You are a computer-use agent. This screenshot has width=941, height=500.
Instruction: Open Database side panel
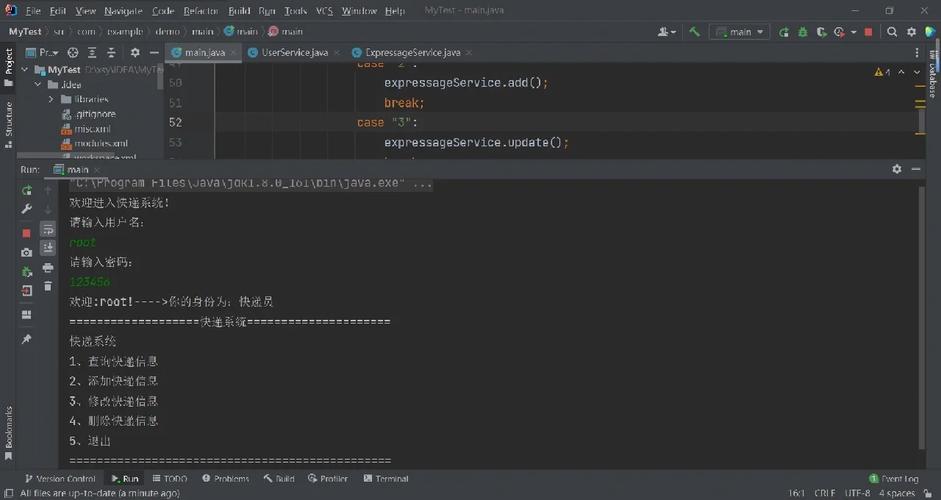[932, 74]
